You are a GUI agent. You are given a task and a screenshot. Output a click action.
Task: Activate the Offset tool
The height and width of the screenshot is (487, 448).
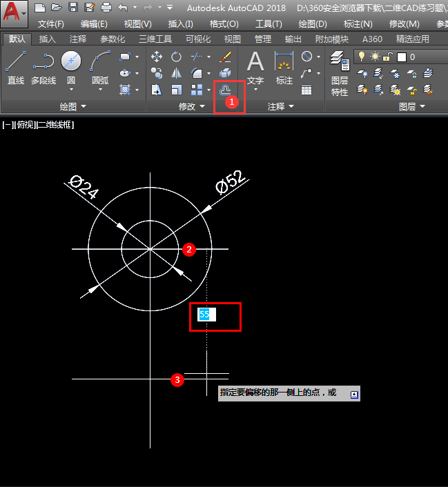click(x=225, y=90)
